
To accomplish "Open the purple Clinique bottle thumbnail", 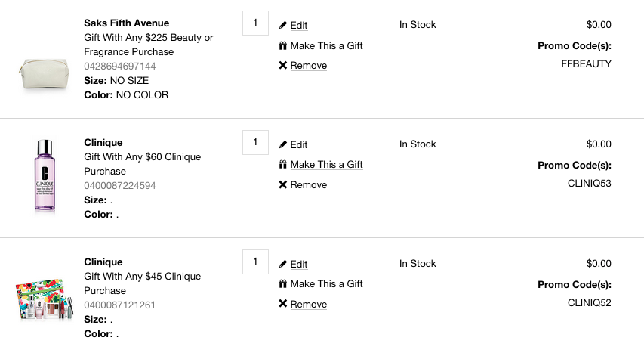I will [x=45, y=175].
